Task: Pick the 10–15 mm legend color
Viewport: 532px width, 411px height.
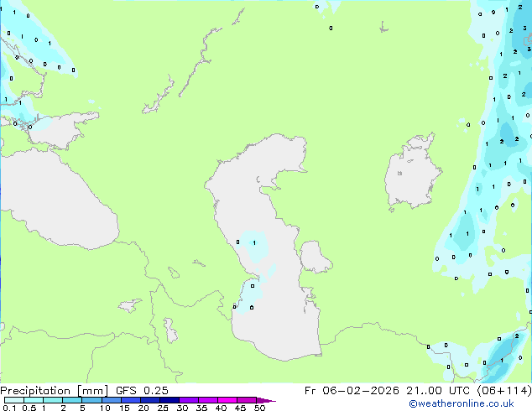Action: [x=112, y=400]
